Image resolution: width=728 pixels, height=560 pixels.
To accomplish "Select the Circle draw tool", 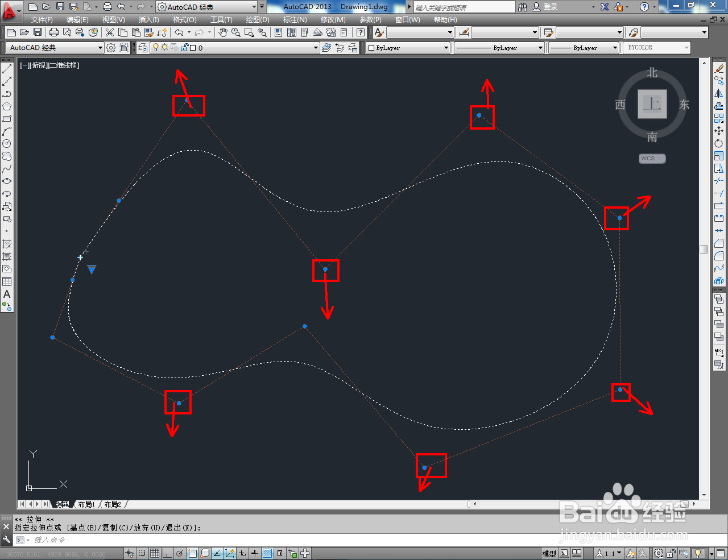I will coord(7,144).
